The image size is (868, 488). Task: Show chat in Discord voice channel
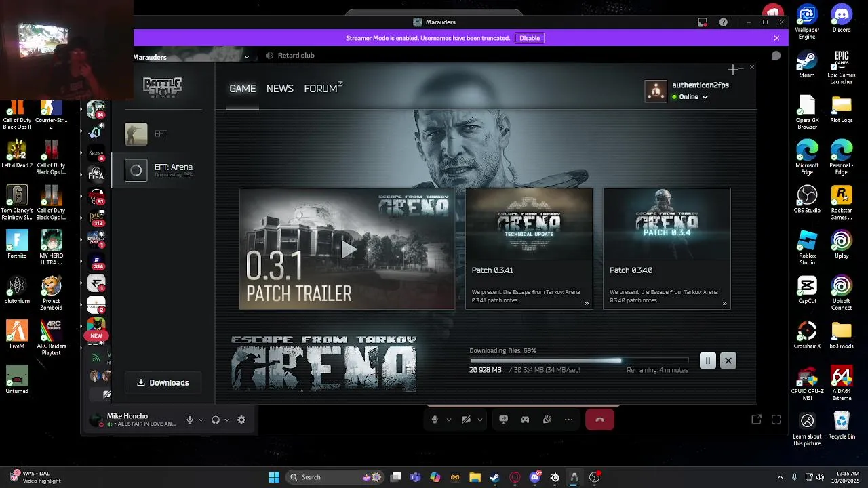(776, 56)
